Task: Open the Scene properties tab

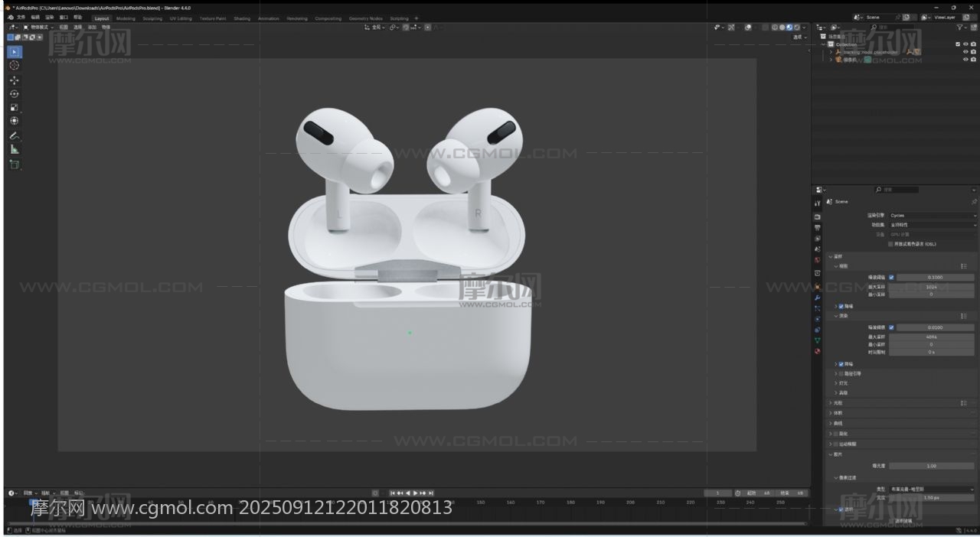Action: (x=818, y=249)
